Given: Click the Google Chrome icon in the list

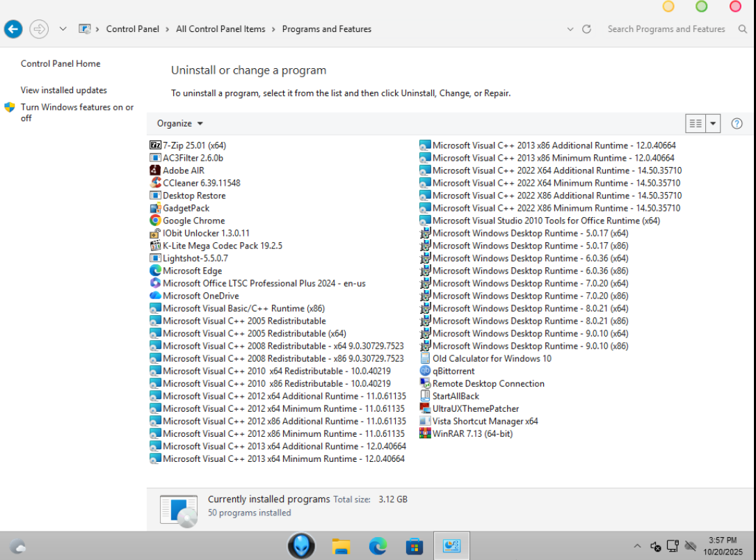Looking at the screenshot, I should click(x=156, y=221).
